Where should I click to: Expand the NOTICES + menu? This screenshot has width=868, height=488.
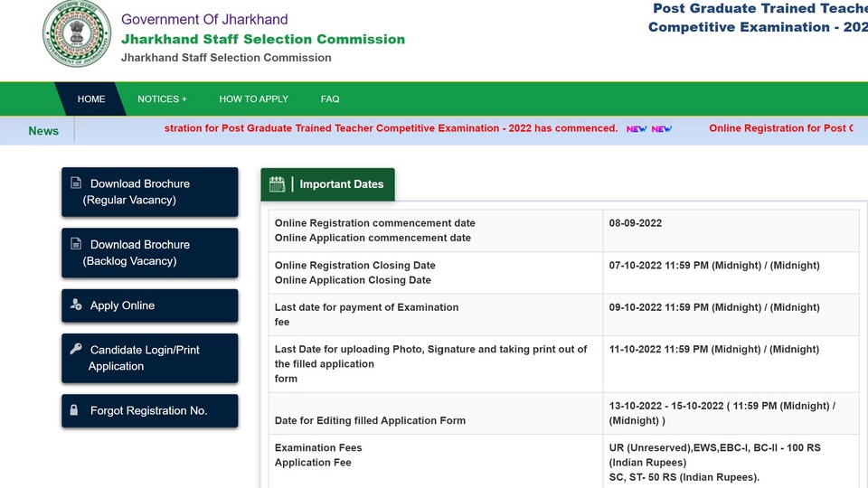(162, 99)
